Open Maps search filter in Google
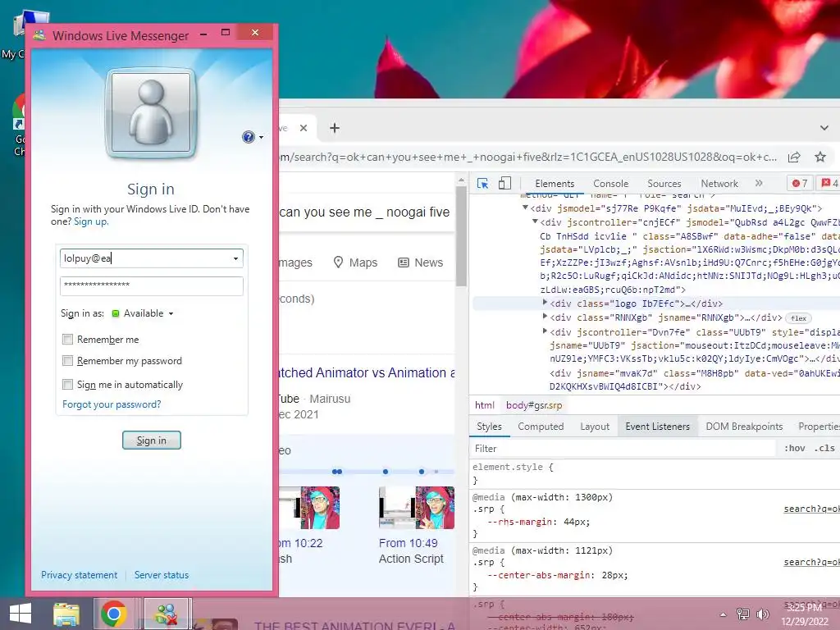Viewport: 840px width, 630px height. tap(355, 262)
